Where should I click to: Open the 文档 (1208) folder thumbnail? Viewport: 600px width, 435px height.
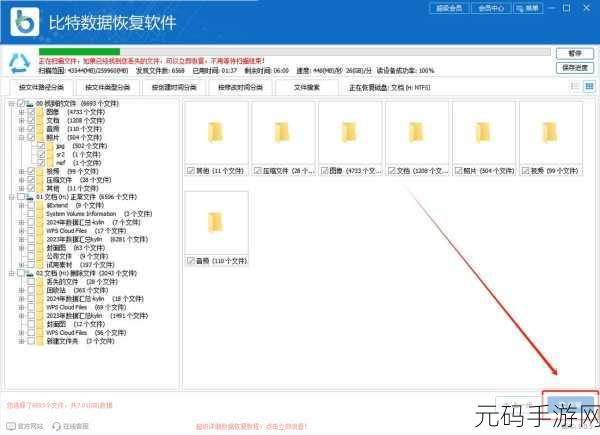pos(417,133)
